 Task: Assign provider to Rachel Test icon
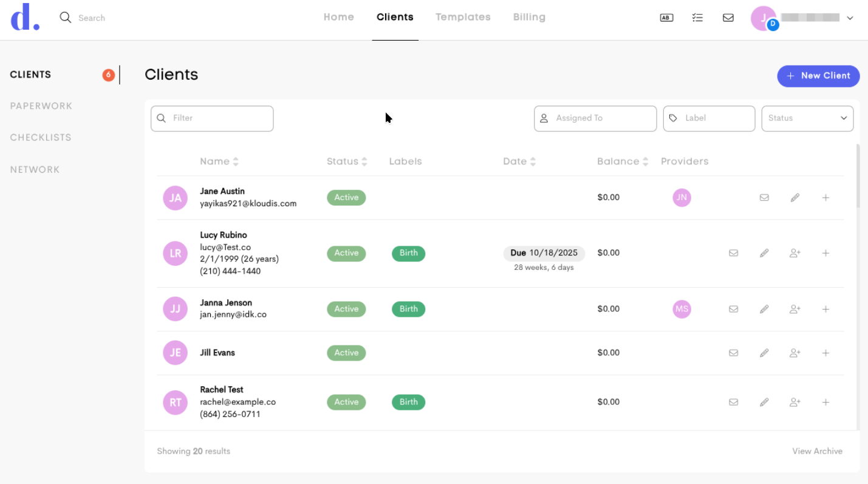click(x=795, y=402)
